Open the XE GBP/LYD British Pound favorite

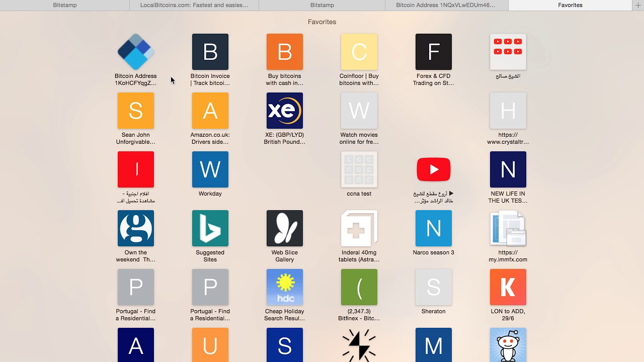pos(285,111)
